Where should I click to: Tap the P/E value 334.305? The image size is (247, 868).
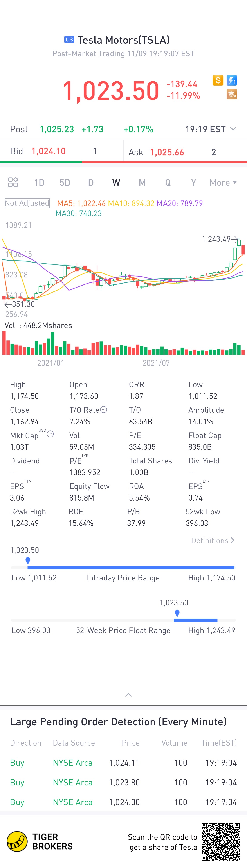(142, 447)
